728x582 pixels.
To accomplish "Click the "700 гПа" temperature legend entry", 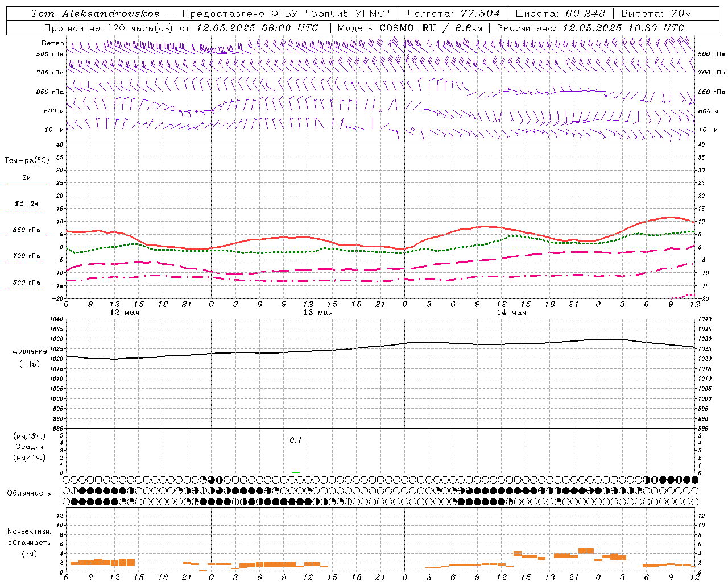I will (26, 256).
